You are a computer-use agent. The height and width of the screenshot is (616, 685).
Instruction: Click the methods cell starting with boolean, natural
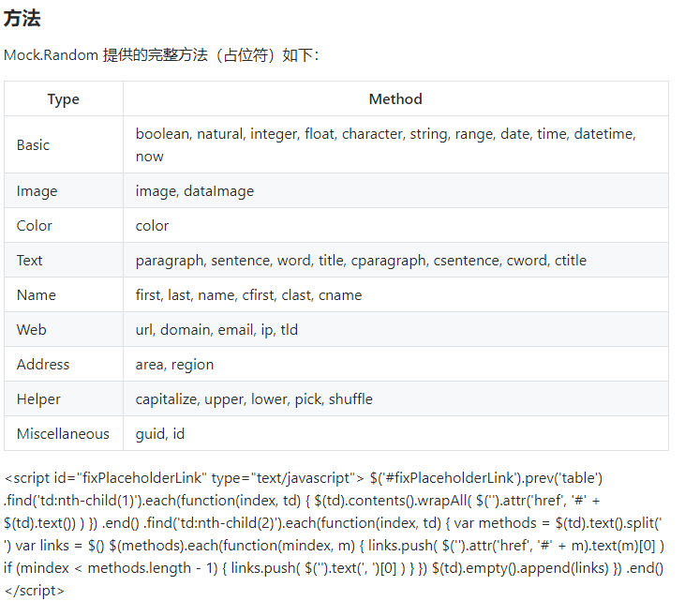[x=395, y=144]
